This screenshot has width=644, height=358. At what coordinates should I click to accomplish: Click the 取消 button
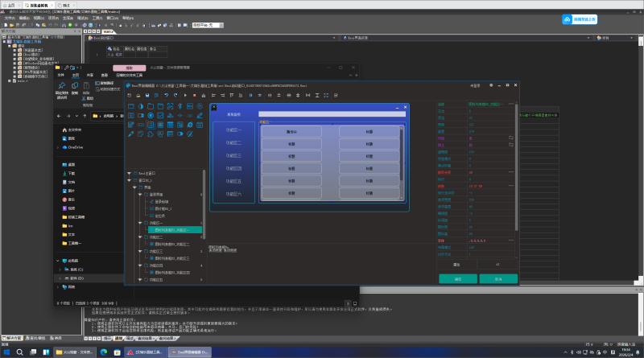tap(499, 278)
